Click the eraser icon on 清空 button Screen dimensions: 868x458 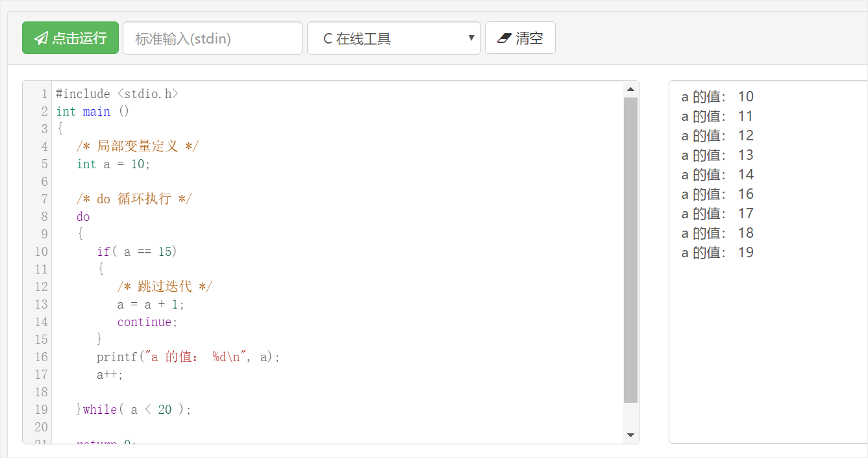point(504,38)
